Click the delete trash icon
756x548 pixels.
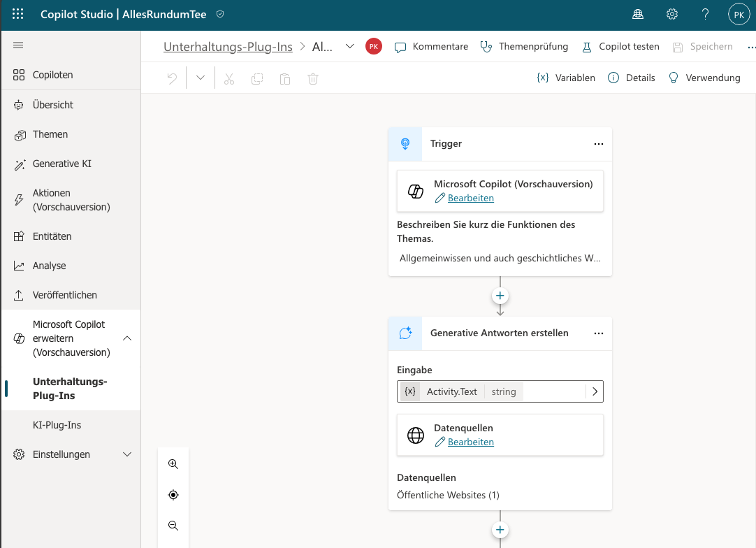(313, 78)
